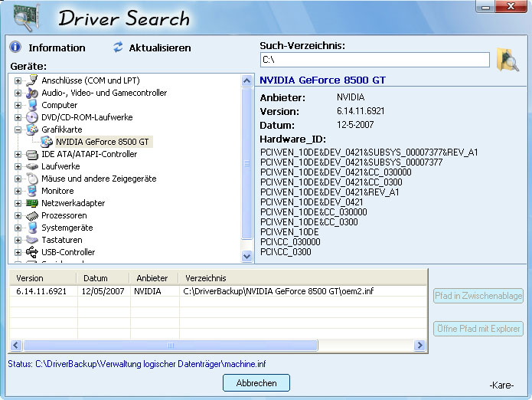This screenshot has width=532, height=400.
Task: Click the Audio-, Video- und Gamecontroller icon
Action: 32,93
